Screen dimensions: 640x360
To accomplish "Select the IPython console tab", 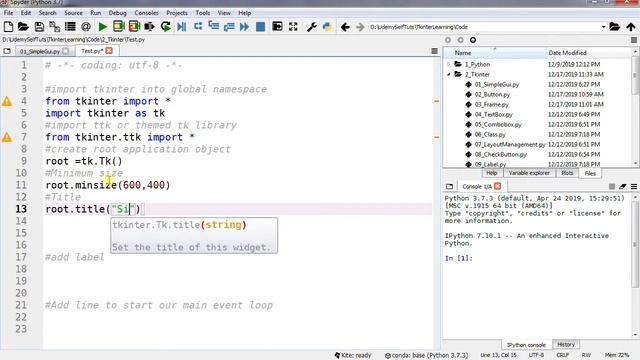I will [x=526, y=345].
